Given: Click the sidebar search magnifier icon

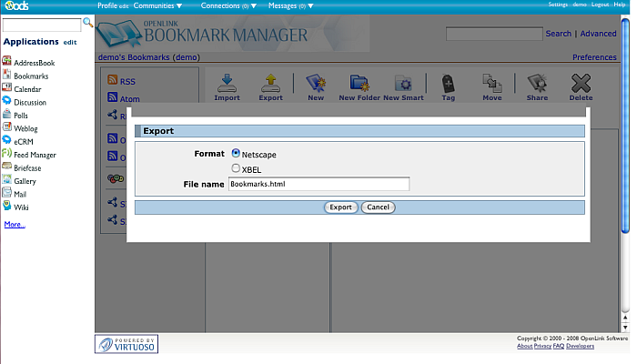Looking at the screenshot, I should coord(87,23).
